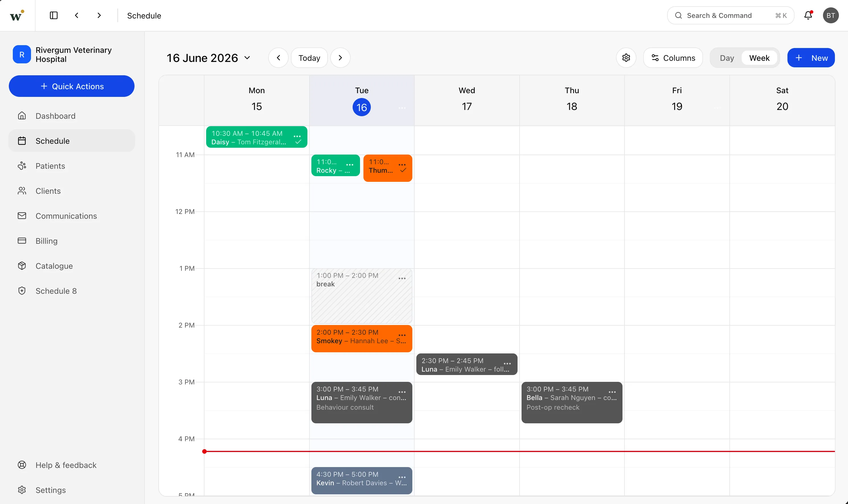This screenshot has height=504, width=848.
Task: Open Dashboard from sidebar
Action: point(72,116)
